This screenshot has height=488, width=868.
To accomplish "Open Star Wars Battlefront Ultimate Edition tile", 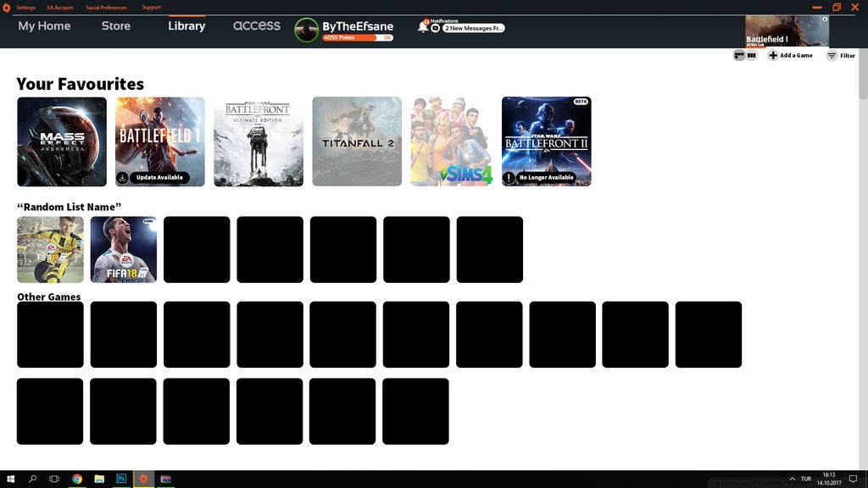I will (x=259, y=141).
